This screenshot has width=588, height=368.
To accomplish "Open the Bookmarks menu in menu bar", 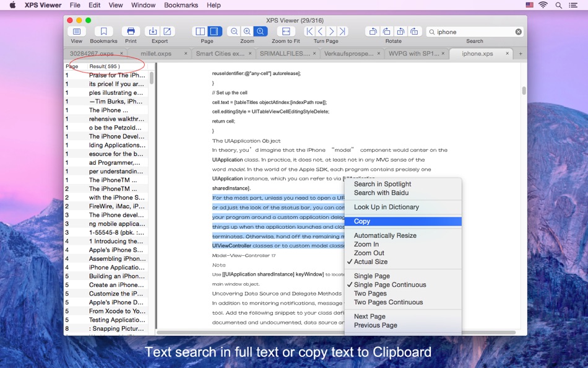I will tap(181, 5).
